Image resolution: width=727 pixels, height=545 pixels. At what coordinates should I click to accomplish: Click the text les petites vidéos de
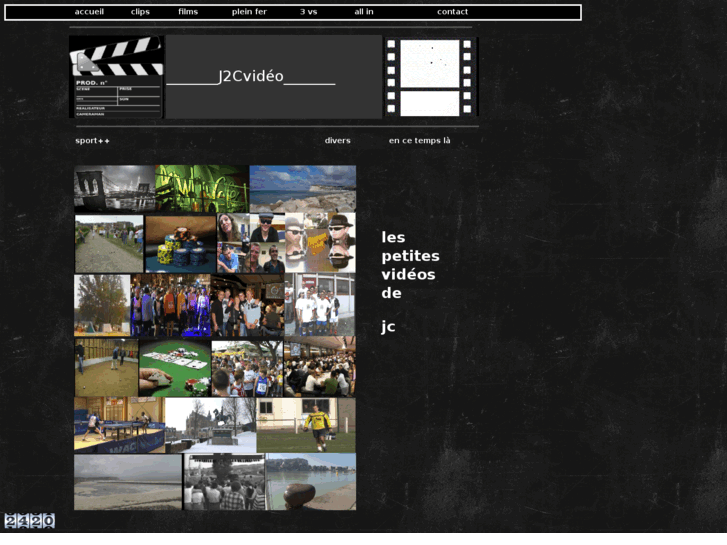410,265
